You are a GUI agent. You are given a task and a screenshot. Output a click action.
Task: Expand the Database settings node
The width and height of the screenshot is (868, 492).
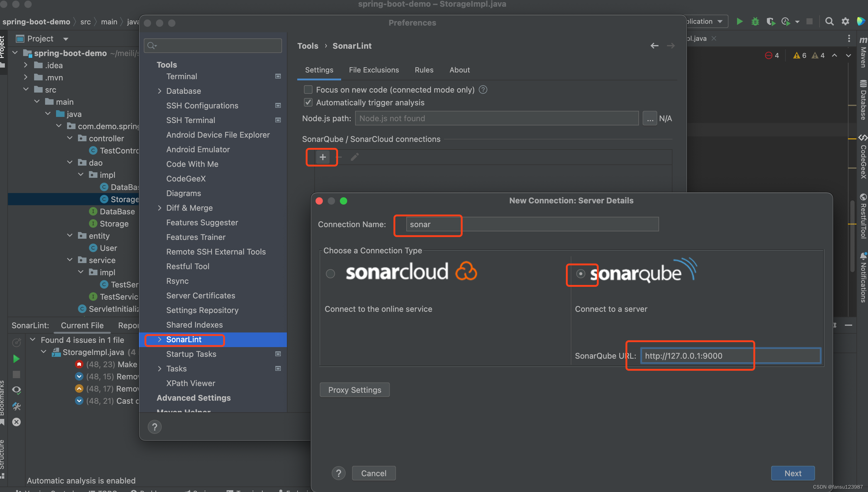[160, 91]
